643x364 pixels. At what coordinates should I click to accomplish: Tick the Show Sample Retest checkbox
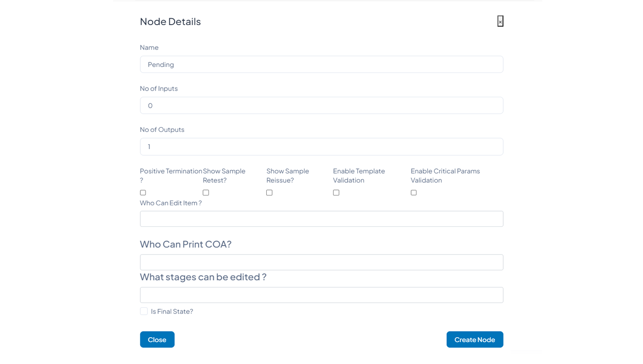click(x=206, y=193)
